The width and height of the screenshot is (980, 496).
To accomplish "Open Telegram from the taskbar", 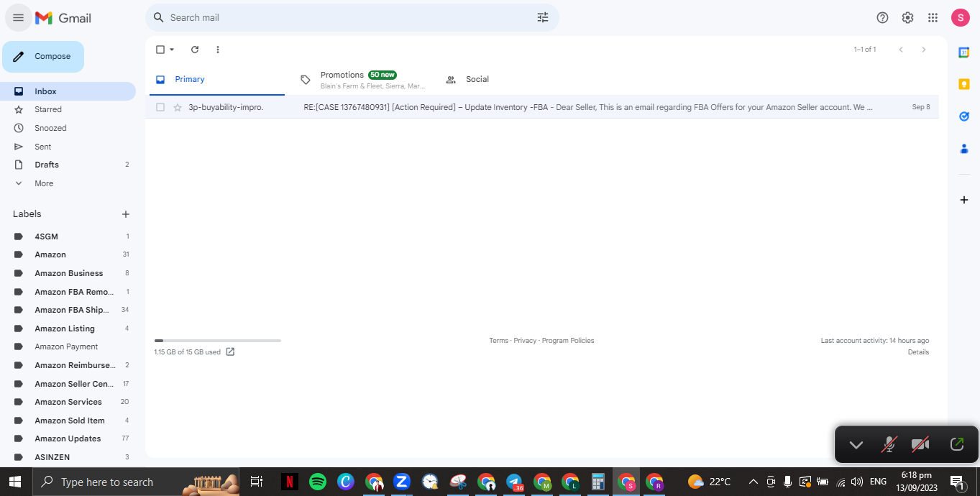I will point(514,482).
